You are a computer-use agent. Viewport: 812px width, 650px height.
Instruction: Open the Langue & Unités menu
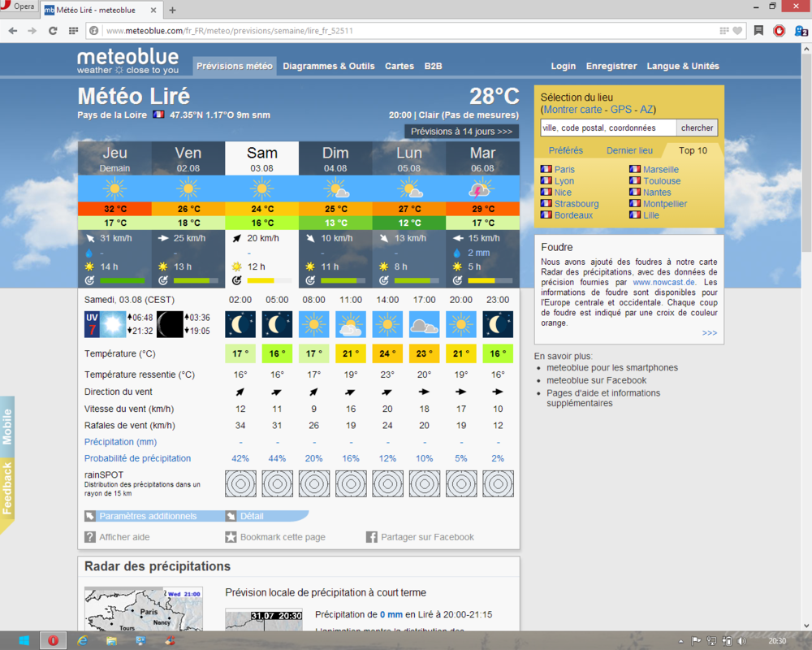coord(683,66)
